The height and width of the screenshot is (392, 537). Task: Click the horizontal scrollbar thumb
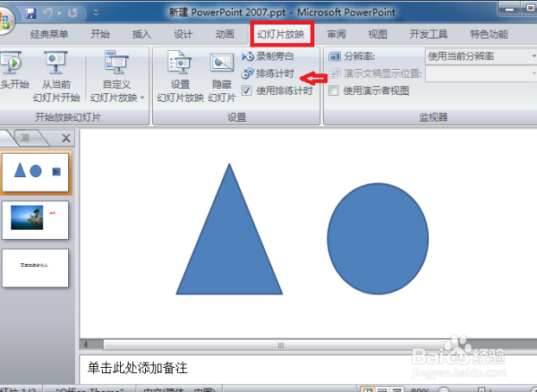tap(281, 345)
